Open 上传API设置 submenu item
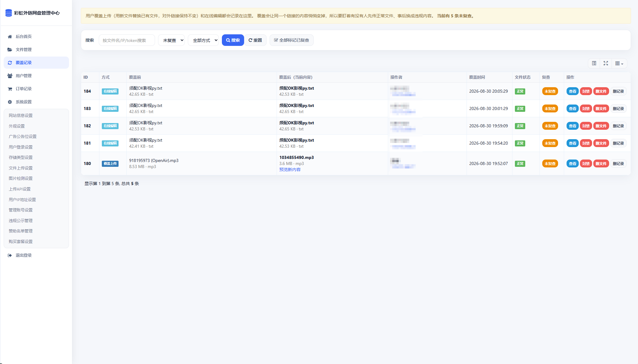The image size is (638, 364). [20, 189]
